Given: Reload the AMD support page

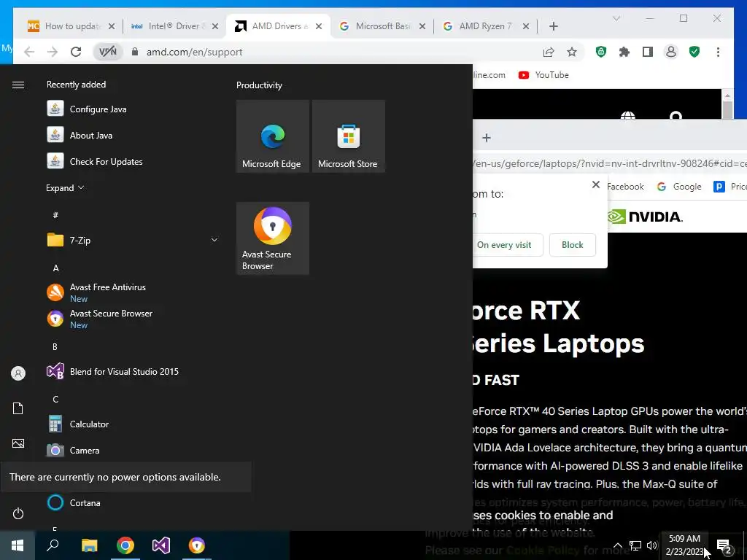Looking at the screenshot, I should pos(76,52).
